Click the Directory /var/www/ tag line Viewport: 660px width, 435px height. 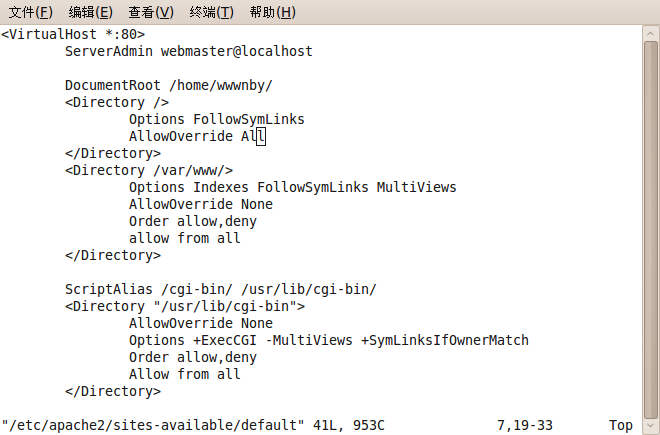pos(149,171)
